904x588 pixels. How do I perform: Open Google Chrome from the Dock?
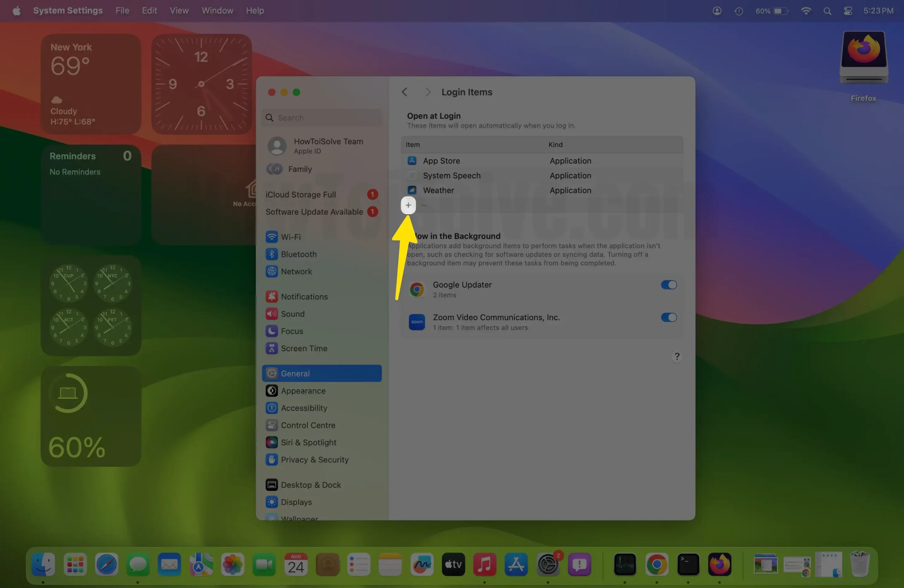pos(657,564)
